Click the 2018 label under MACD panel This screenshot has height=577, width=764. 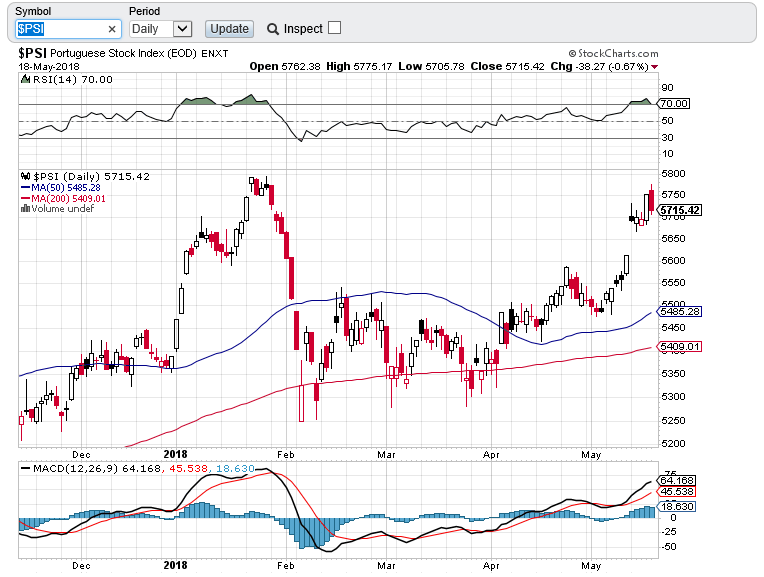point(175,565)
